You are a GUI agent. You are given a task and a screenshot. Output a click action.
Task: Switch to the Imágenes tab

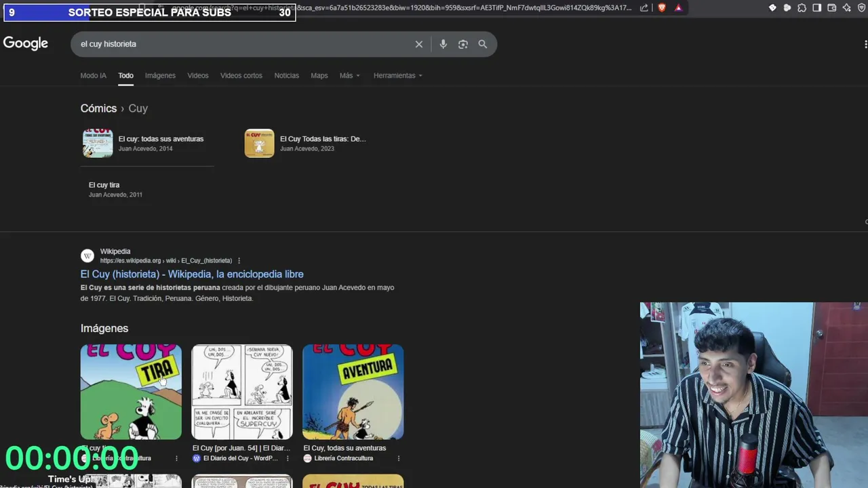pos(160,75)
